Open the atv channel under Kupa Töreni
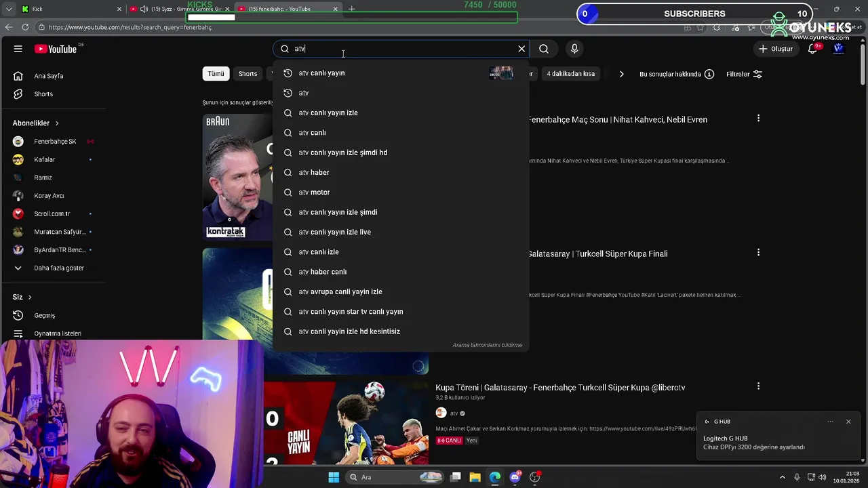 click(454, 413)
